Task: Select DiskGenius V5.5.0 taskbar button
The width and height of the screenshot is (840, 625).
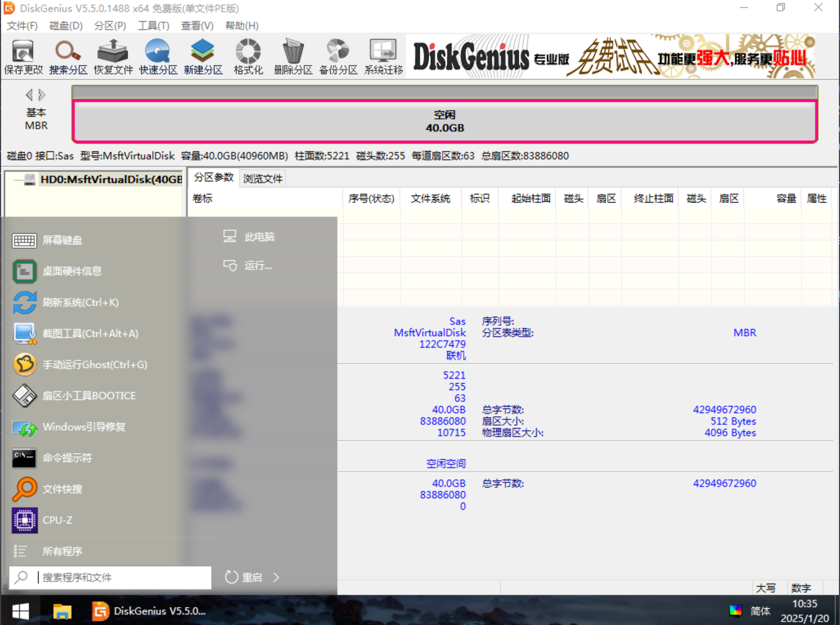Action: 149,611
